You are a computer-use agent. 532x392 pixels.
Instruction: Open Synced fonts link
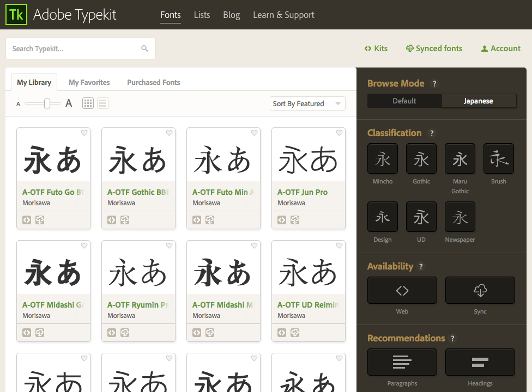[434, 48]
